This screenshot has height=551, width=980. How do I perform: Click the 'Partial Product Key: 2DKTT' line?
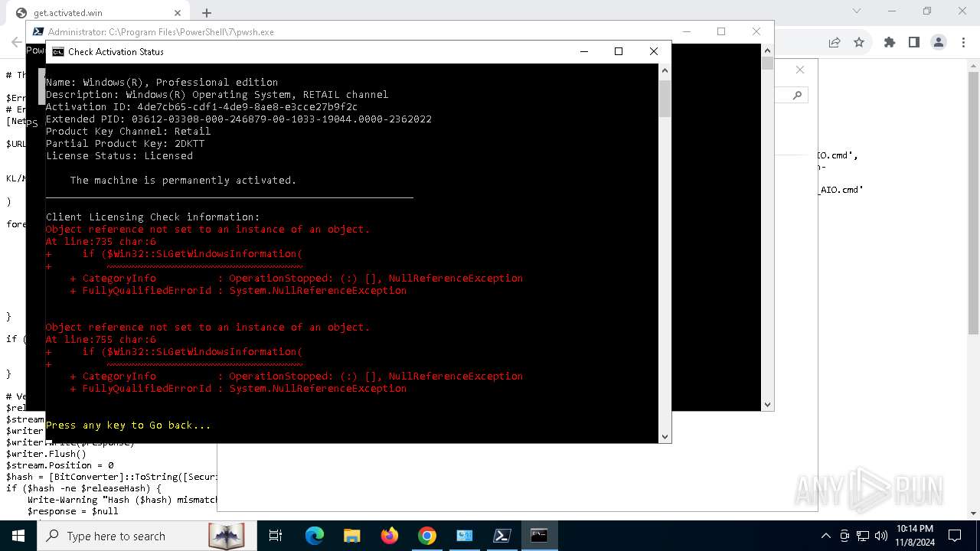(x=126, y=144)
